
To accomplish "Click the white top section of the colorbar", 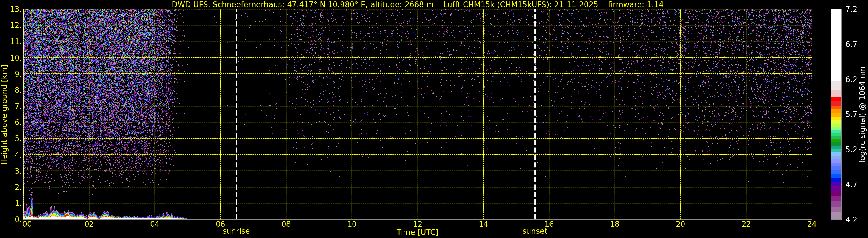I will [x=836, y=45].
